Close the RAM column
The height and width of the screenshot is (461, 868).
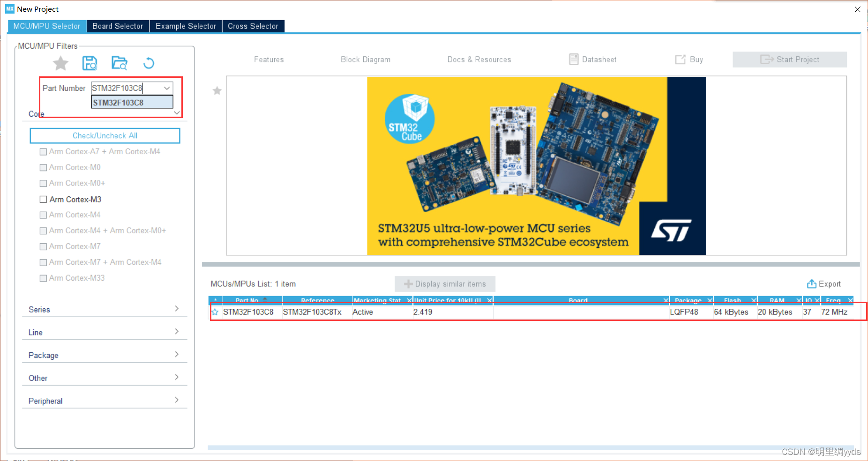(x=799, y=300)
